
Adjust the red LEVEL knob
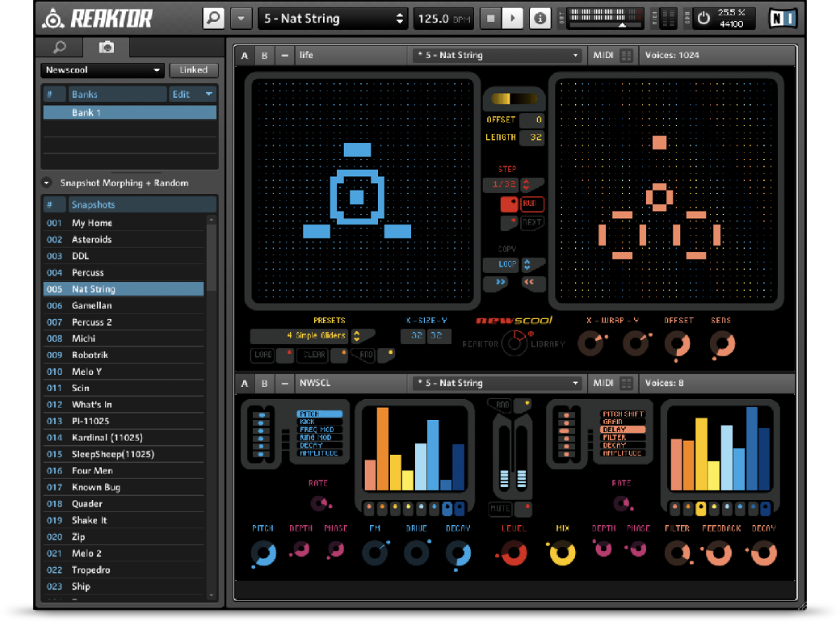[x=513, y=553]
